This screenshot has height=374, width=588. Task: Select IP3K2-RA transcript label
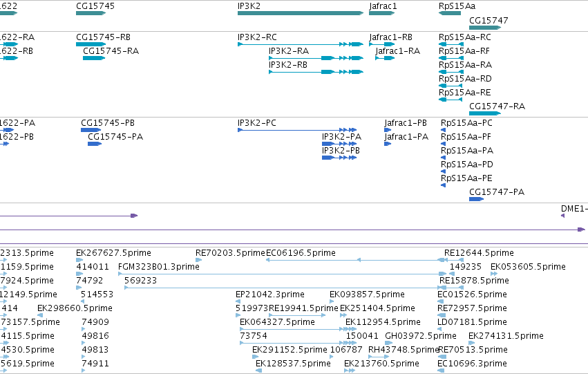(289, 51)
